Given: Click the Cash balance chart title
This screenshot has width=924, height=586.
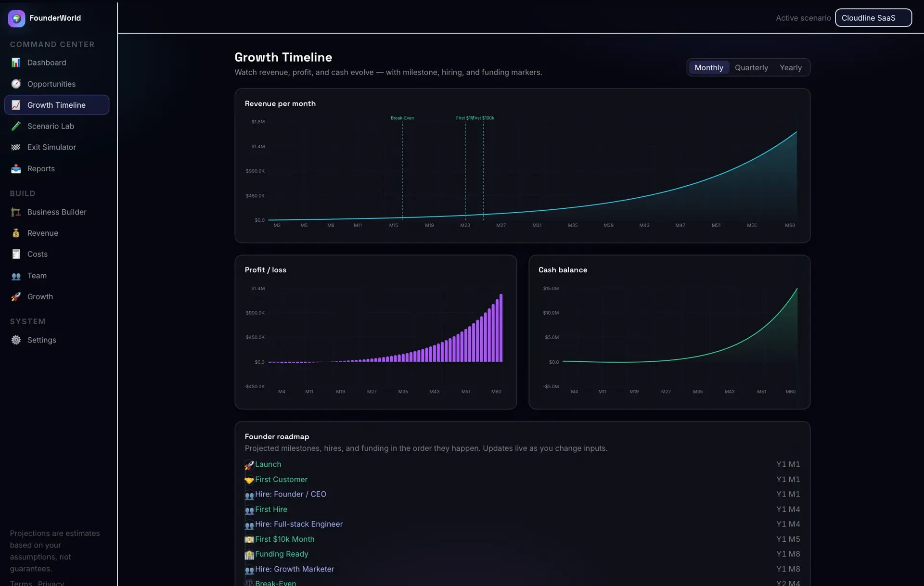Looking at the screenshot, I should pos(563,270).
